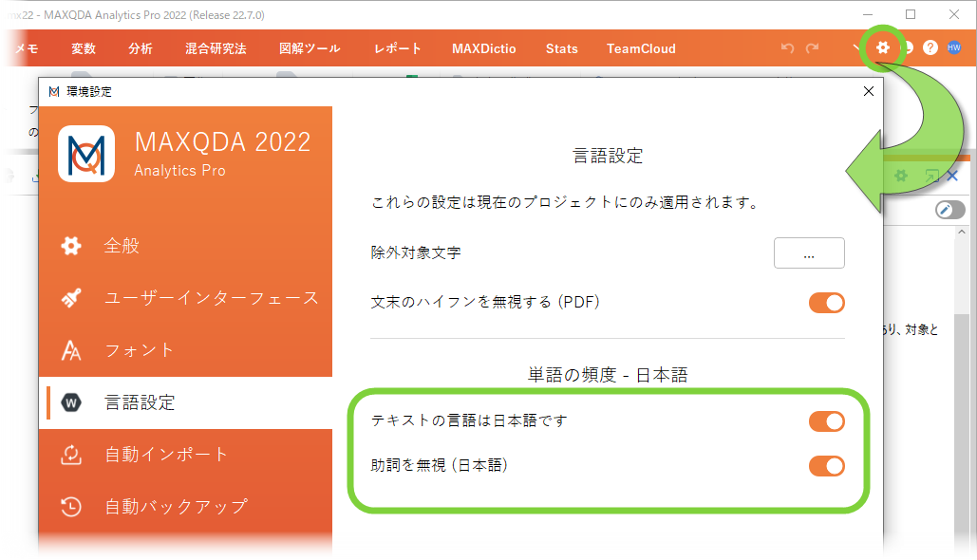The width and height of the screenshot is (977, 560).
Task: Maximize the MAXQDA window
Action: 911,14
